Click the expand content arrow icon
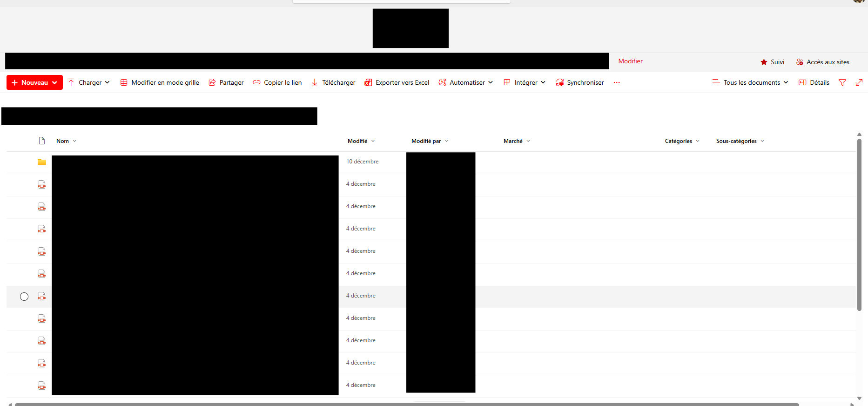The image size is (868, 406). click(x=859, y=82)
